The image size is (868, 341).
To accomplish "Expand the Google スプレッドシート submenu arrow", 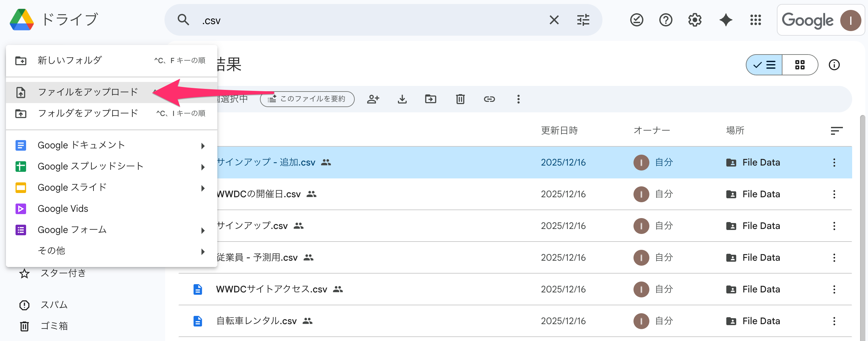I will (x=203, y=167).
